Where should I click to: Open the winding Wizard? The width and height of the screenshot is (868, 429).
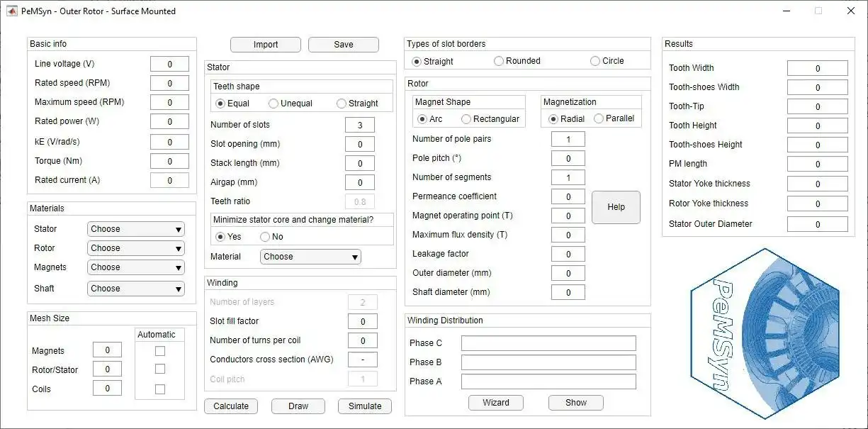tap(496, 403)
